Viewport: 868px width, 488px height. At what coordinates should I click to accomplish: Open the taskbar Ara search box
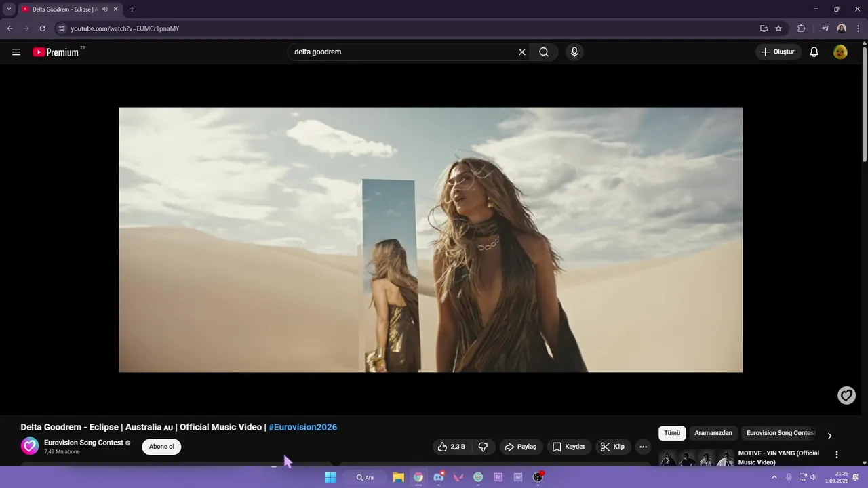click(366, 477)
